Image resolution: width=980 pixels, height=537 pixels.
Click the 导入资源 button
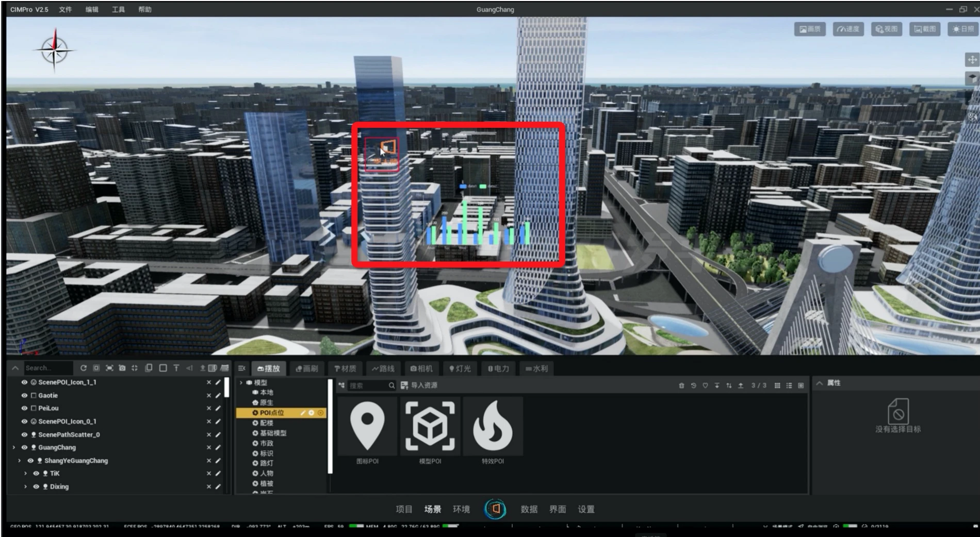[x=419, y=385]
